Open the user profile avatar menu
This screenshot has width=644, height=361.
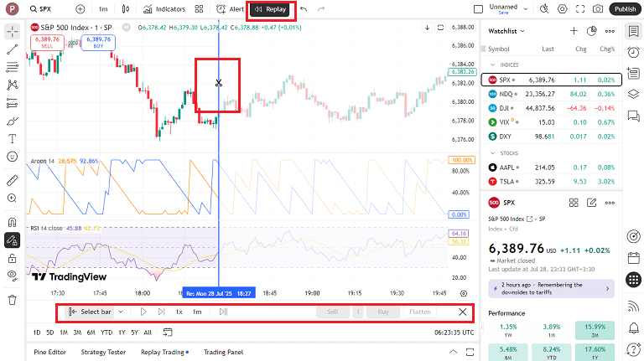click(x=12, y=9)
